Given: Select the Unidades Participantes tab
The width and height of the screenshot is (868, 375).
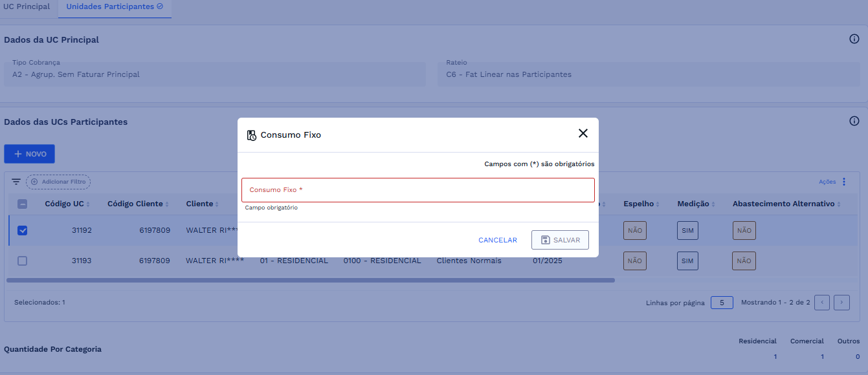Looking at the screenshot, I should pos(115,6).
